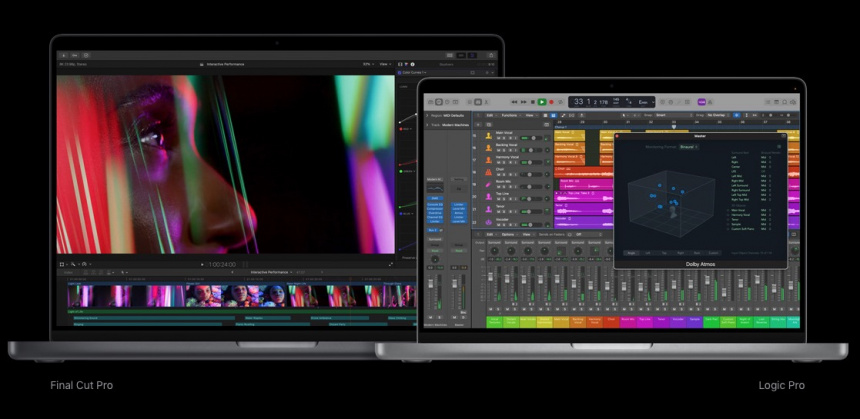Click the Modern Machines channel strip fader

pos(431,284)
